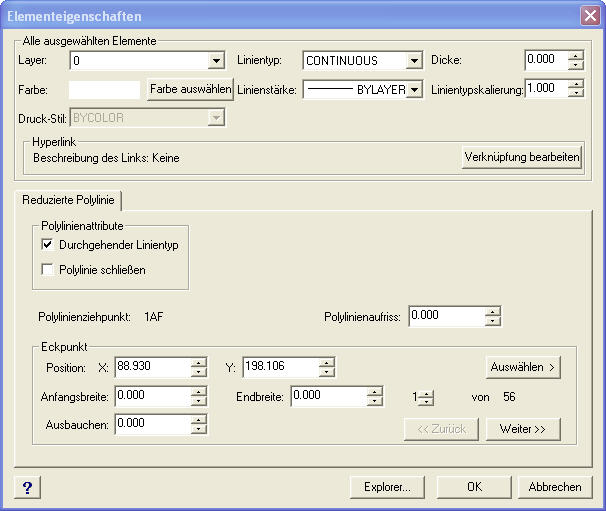Enable Polylinie schließen checkbox

tap(47, 269)
